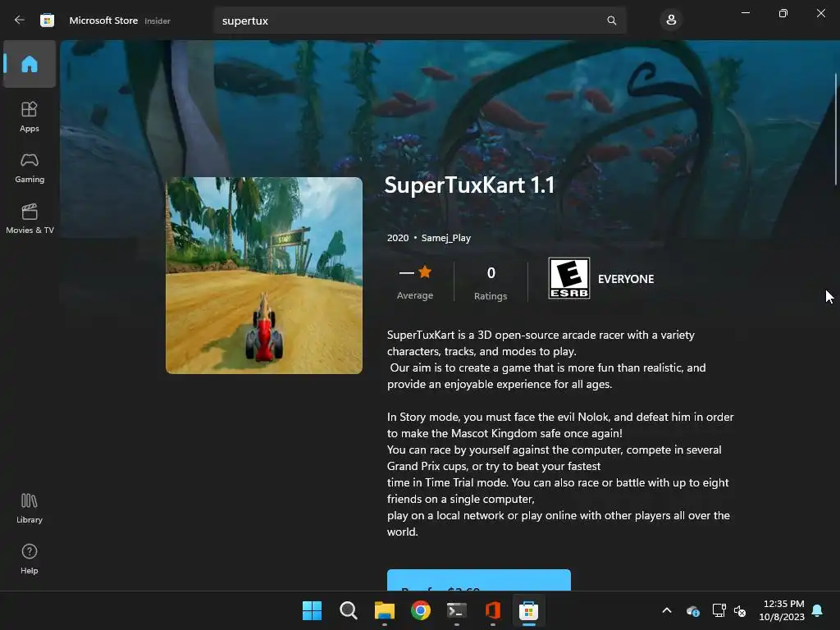Open File Explorer from the taskbar
The height and width of the screenshot is (630, 840).
[385, 610]
